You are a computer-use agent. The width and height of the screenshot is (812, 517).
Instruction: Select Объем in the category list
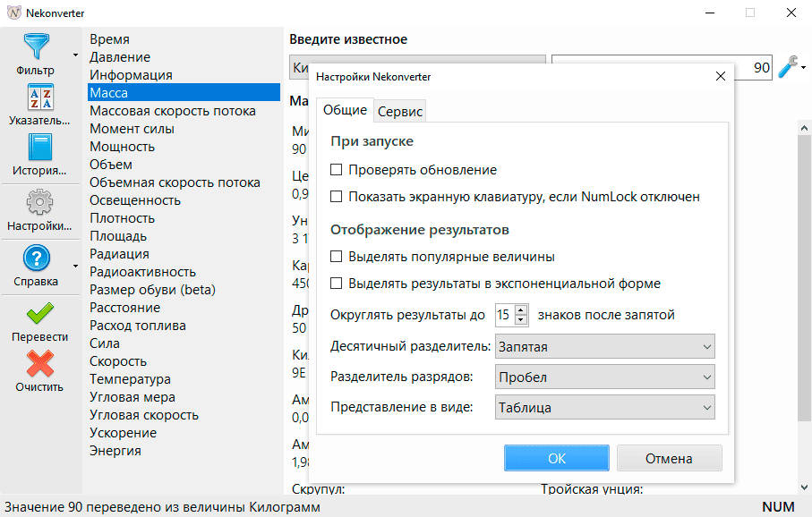(111, 165)
